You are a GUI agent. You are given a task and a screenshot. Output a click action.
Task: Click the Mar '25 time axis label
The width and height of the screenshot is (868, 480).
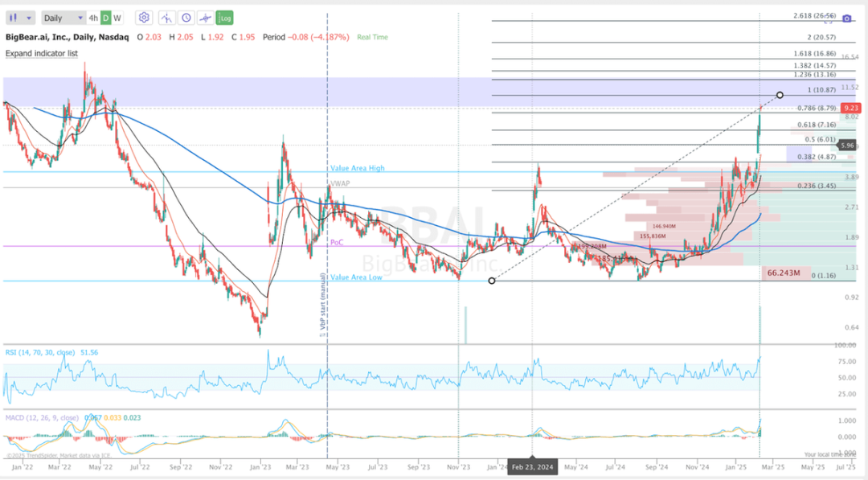[x=773, y=466]
